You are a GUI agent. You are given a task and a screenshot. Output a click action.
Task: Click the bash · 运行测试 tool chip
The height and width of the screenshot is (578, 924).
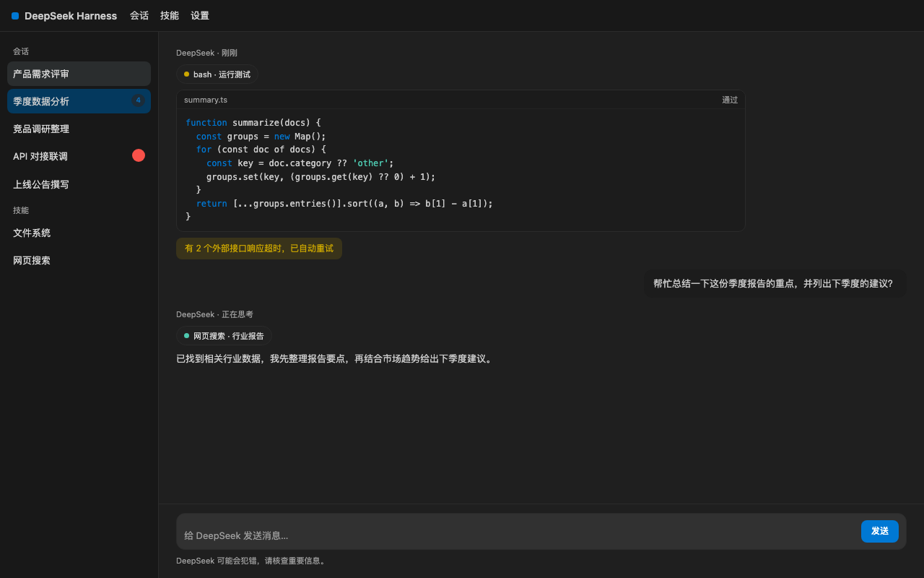(217, 74)
